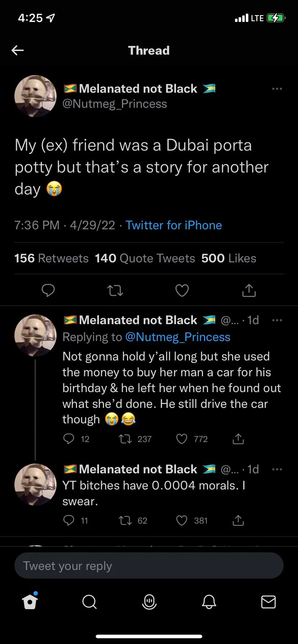Retweet the reply with 237 retweets
The image size is (298, 644).
point(125,439)
